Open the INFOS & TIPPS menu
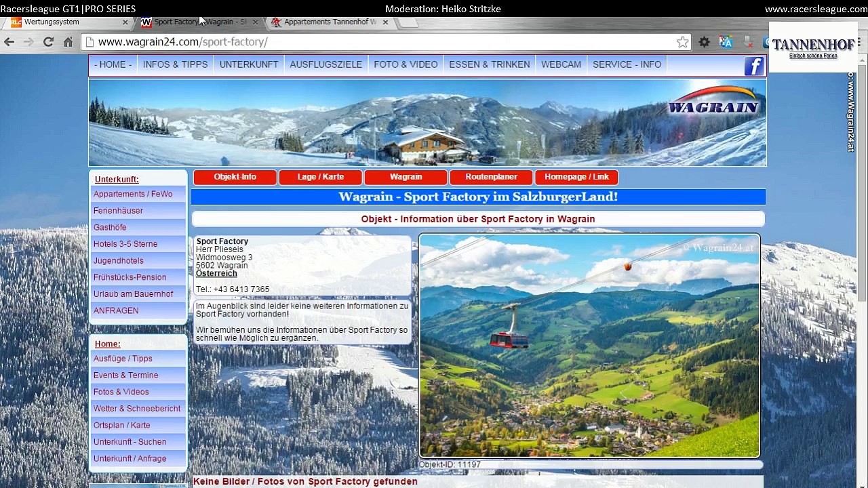This screenshot has width=868, height=488. tap(175, 64)
